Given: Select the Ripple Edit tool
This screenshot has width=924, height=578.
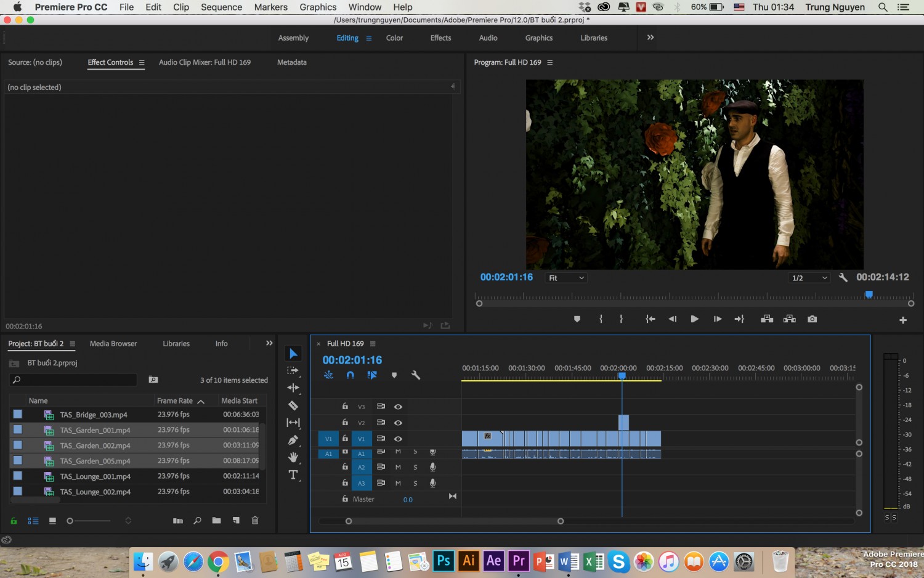Looking at the screenshot, I should [293, 388].
